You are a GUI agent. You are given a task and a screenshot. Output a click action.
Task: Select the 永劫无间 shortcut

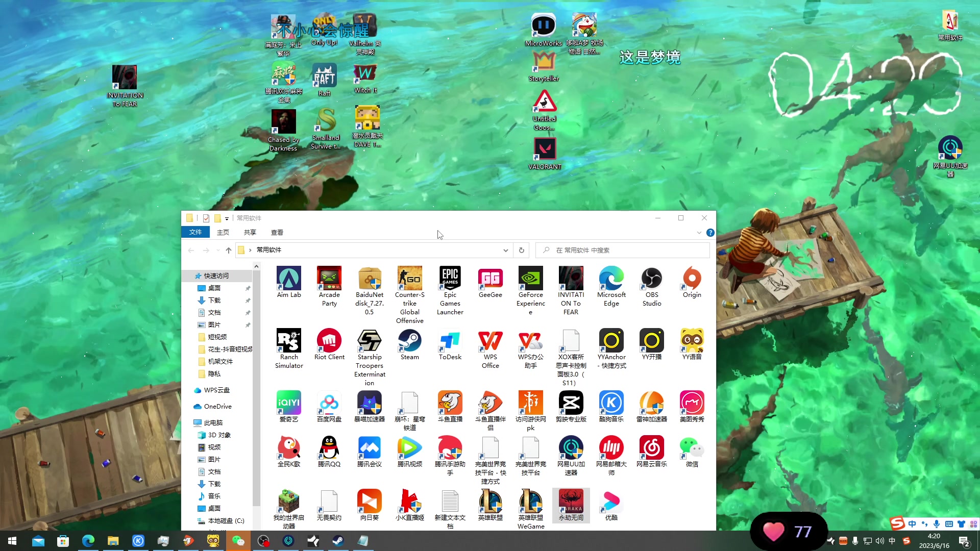571,505
